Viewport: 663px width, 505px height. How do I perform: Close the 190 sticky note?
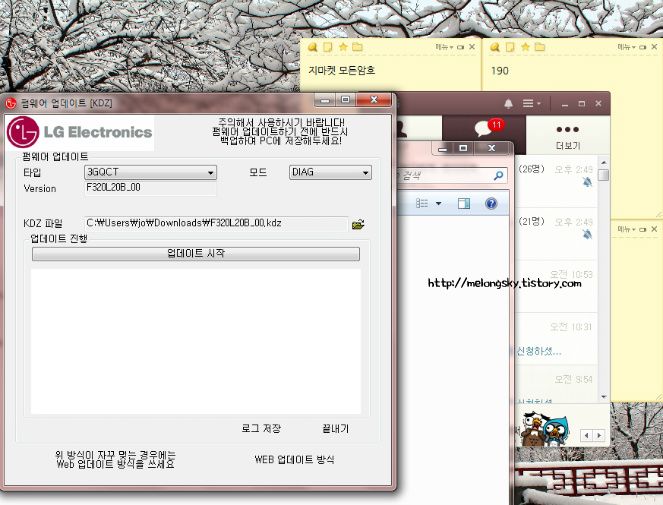point(654,47)
